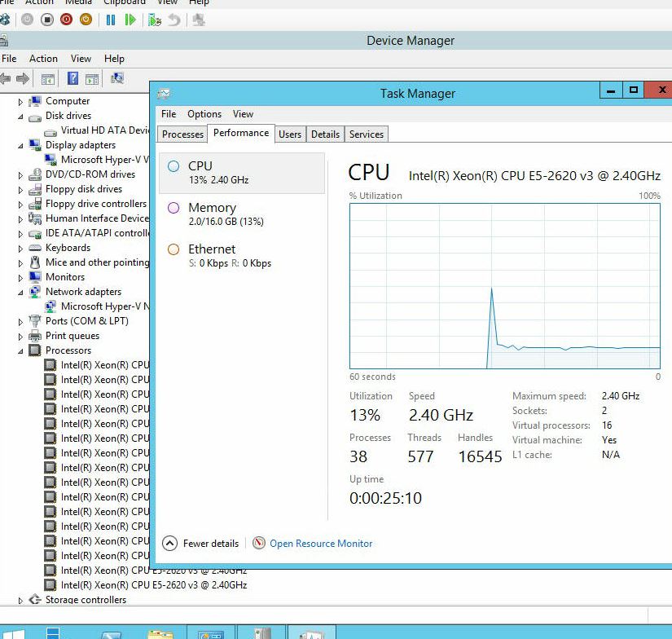Expand the Floppy drive controllers node
This screenshot has width=672, height=639.
20,204
